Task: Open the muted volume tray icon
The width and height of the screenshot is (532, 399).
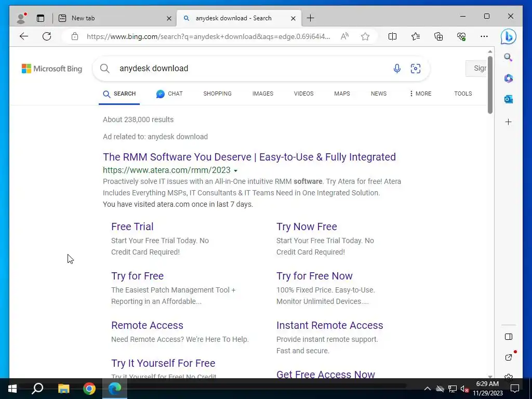Action: pos(464,389)
